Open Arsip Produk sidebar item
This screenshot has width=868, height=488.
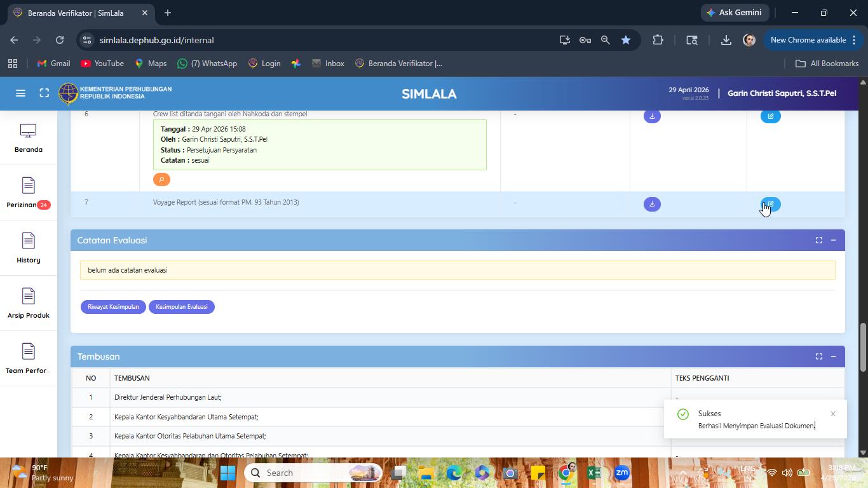[x=29, y=304]
